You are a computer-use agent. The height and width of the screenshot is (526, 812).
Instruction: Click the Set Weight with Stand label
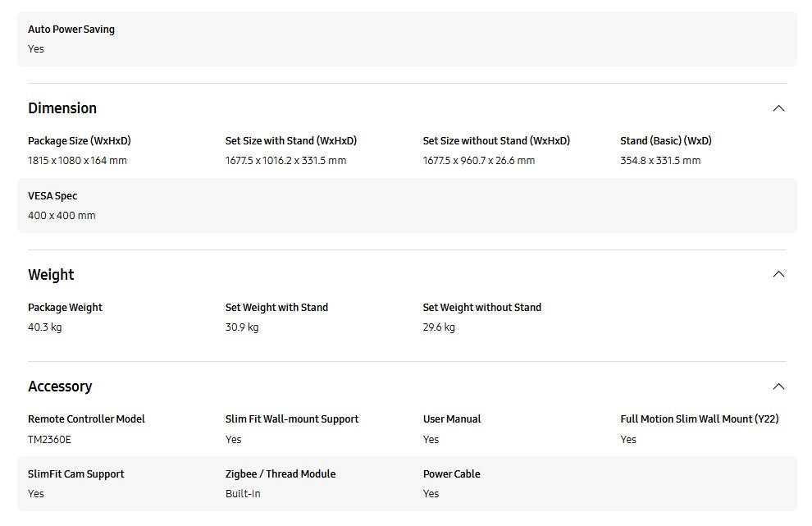point(276,308)
